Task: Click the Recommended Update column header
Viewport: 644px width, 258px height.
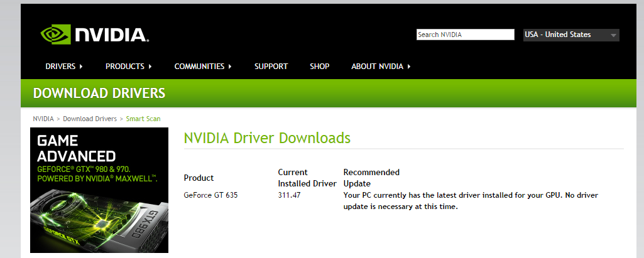Action: (371, 178)
